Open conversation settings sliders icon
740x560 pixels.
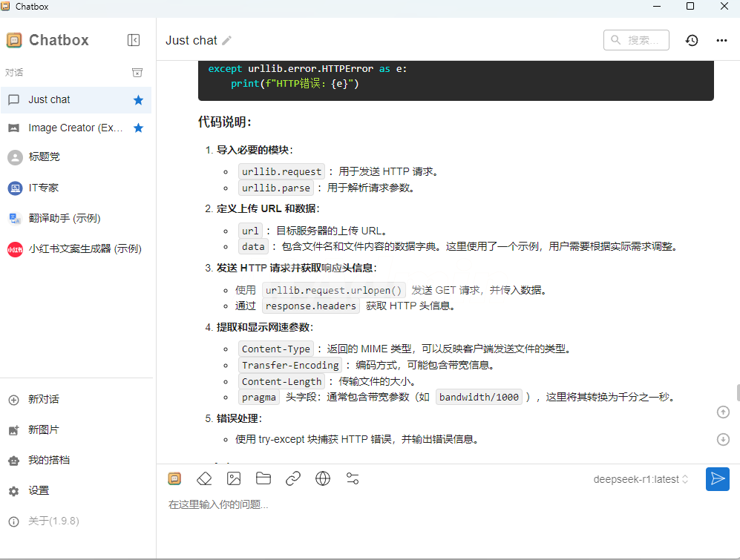point(353,478)
